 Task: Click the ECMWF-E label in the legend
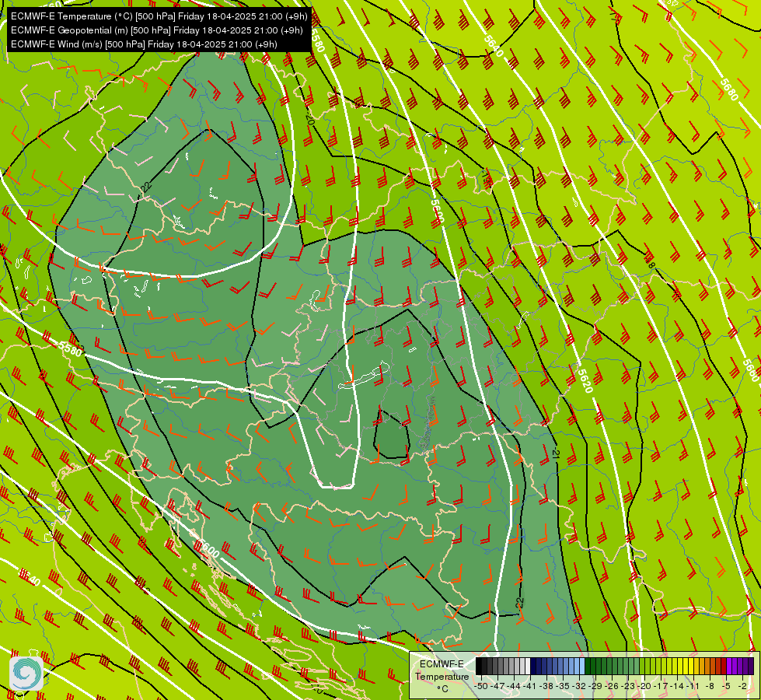point(442,664)
